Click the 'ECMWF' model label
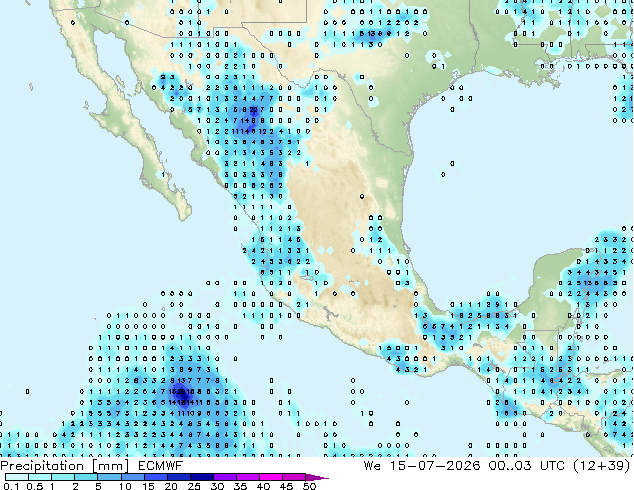This screenshot has width=634, height=490. click(x=161, y=466)
